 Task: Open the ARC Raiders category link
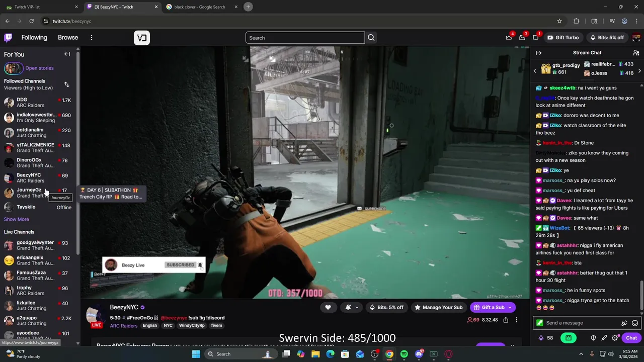pyautogui.click(x=124, y=326)
